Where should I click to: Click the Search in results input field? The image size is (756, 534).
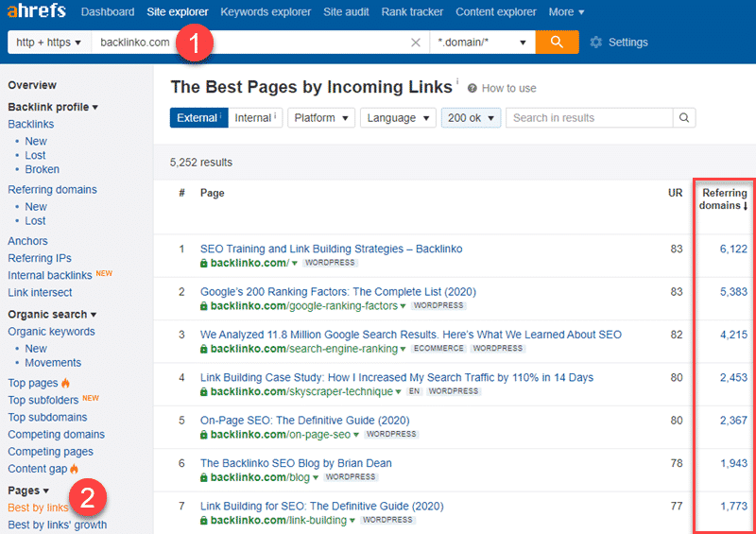point(590,118)
